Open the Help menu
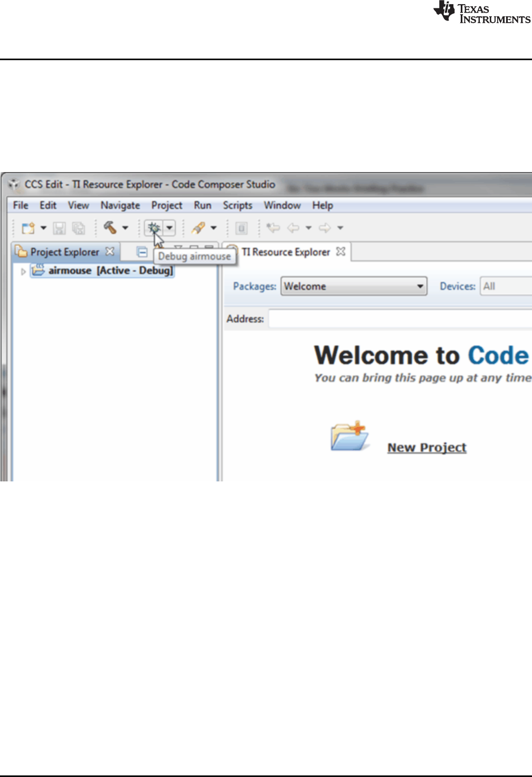Viewport: 532px width, 777px height. click(322, 205)
